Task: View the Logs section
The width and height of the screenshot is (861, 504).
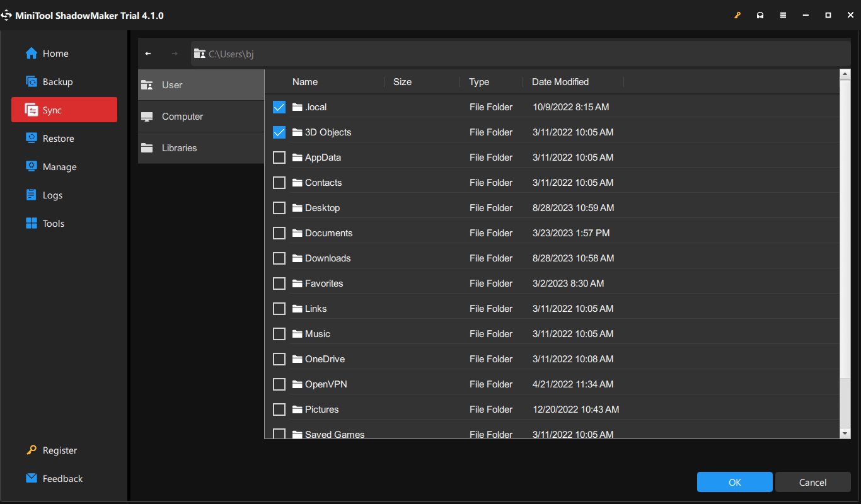Action: (x=52, y=195)
